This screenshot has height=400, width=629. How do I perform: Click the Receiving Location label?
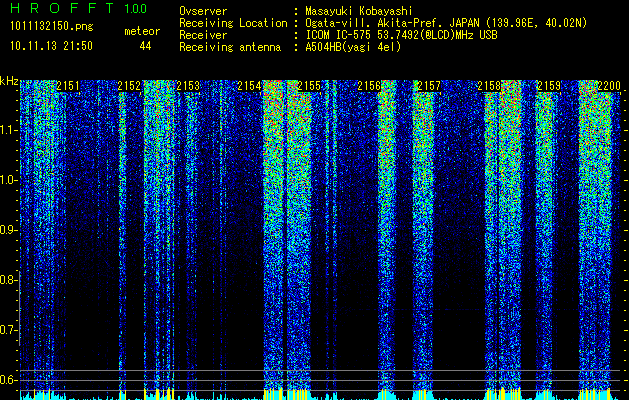coord(233,23)
